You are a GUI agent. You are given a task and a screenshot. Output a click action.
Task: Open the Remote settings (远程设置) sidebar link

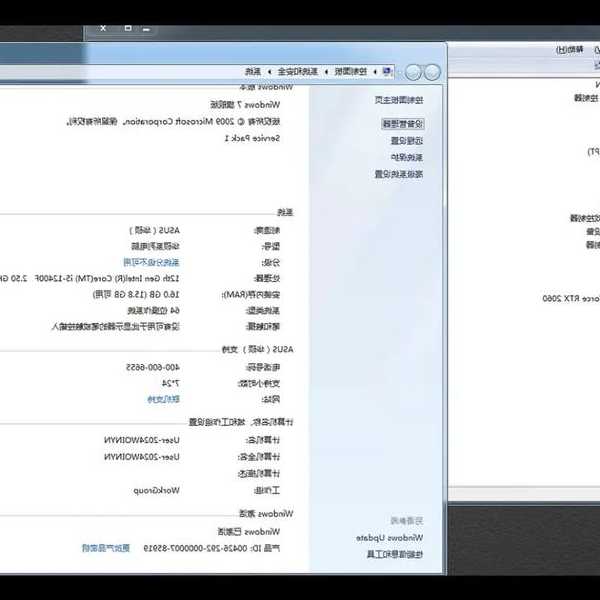[x=406, y=141]
